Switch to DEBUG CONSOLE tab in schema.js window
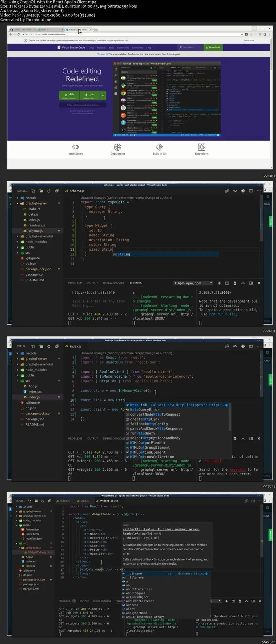Viewport: 276px width, 644px height. tap(114, 283)
